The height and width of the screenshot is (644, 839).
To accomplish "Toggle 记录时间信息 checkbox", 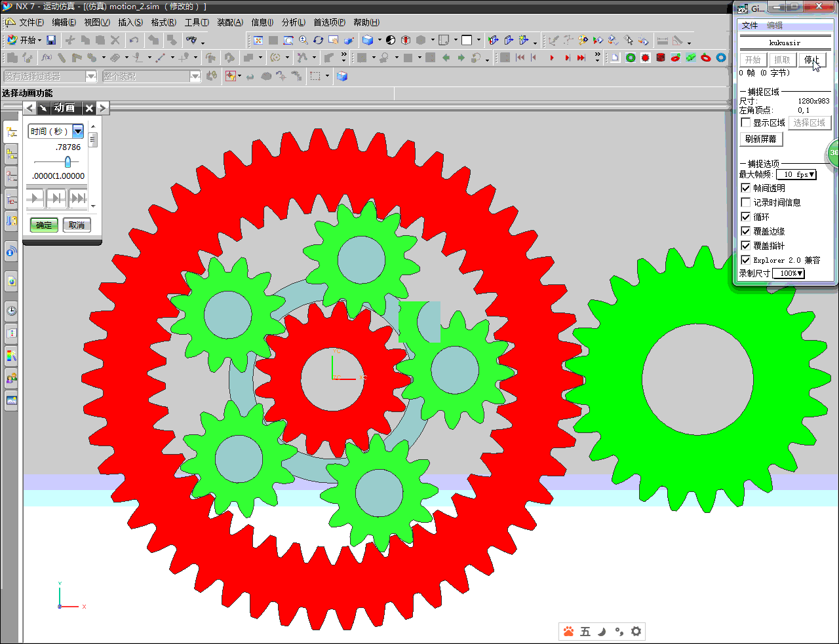I will pos(745,202).
